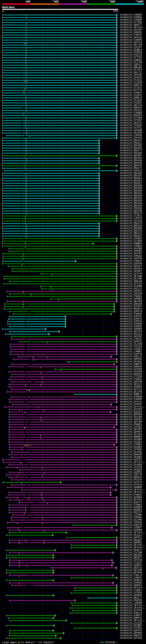
Task: Select label UniRef100_Q01170
Action: (131, 482)
